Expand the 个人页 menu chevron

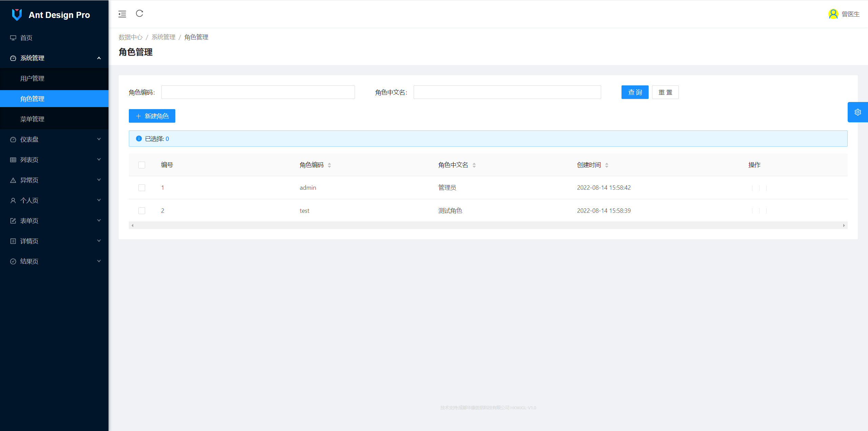tap(99, 200)
